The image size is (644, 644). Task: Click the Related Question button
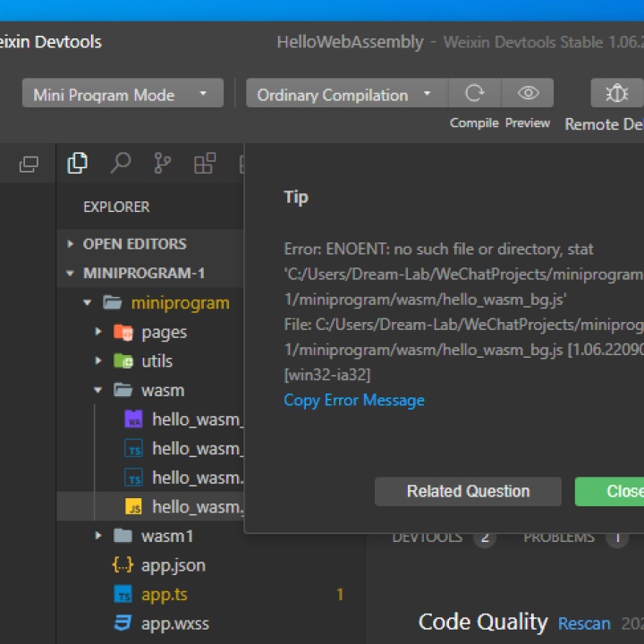click(x=468, y=491)
